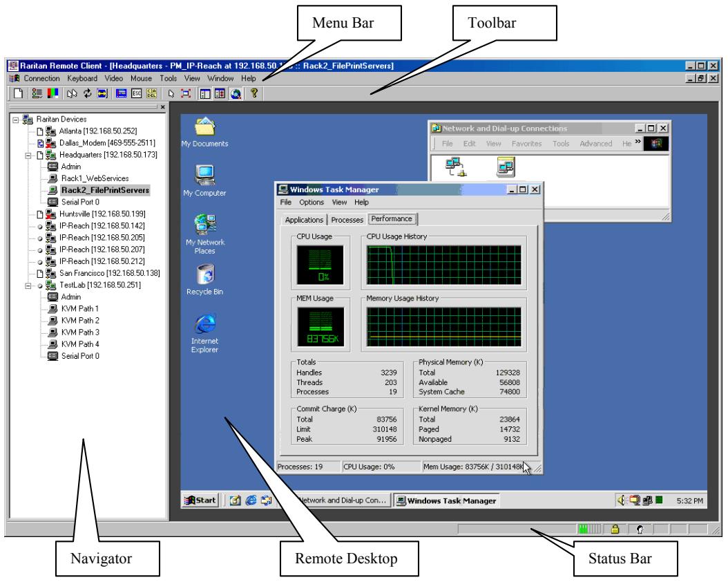Select Rack1_WebServices port under Headquarters
This screenshot has width=728, height=582.
click(95, 178)
